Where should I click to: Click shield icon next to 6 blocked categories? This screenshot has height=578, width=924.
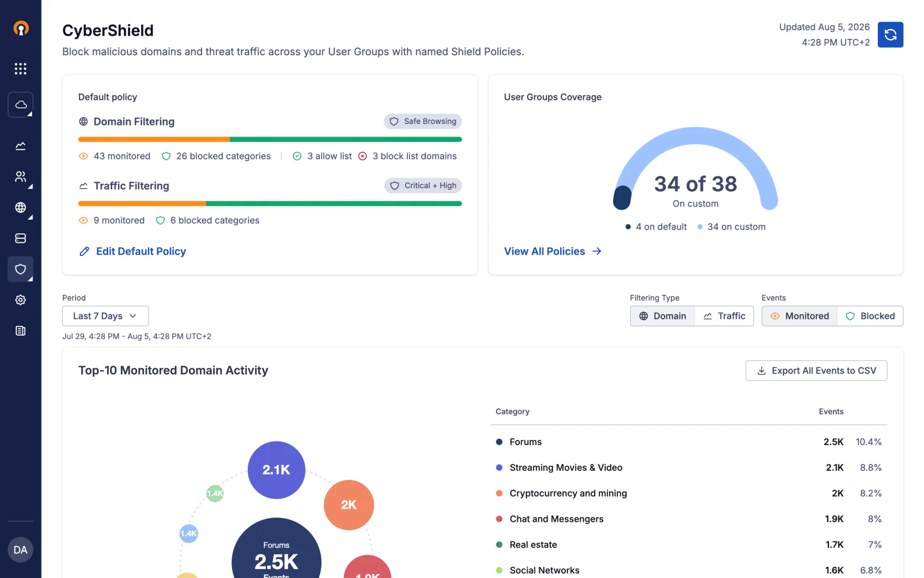click(160, 220)
